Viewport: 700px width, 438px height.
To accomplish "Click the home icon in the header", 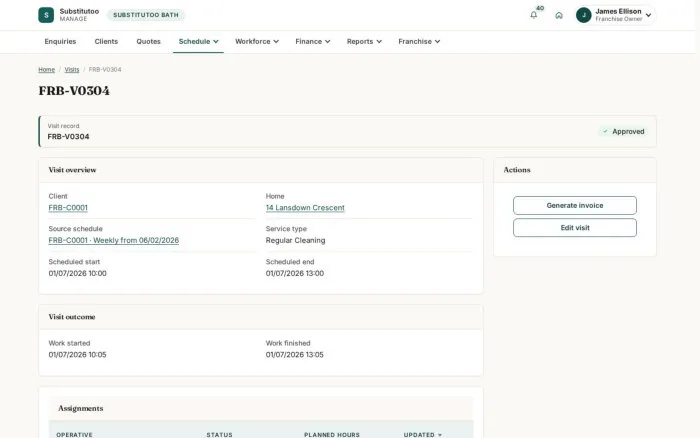I will [x=559, y=15].
